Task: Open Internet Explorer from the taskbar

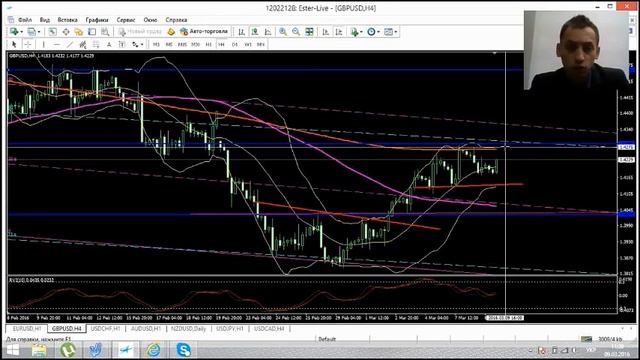Action: pyautogui.click(x=154, y=350)
